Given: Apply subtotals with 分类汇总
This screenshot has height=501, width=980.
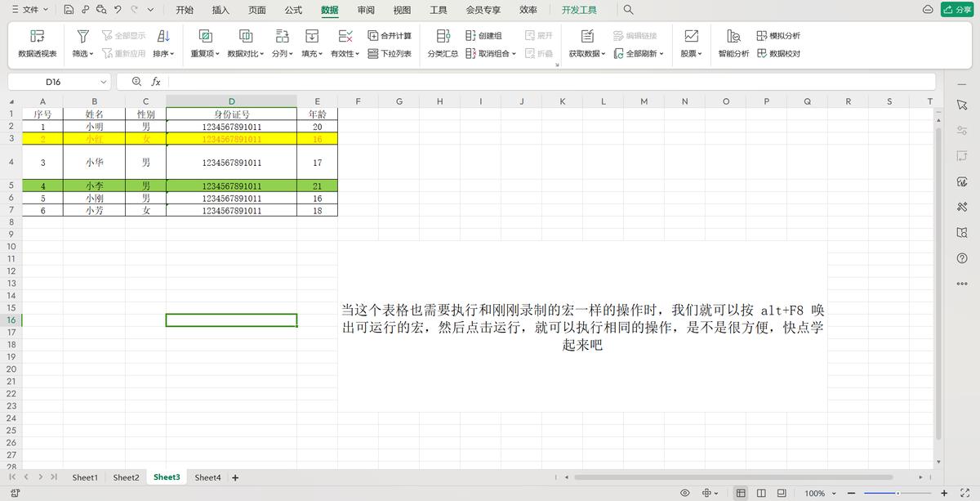Looking at the screenshot, I should pyautogui.click(x=442, y=44).
